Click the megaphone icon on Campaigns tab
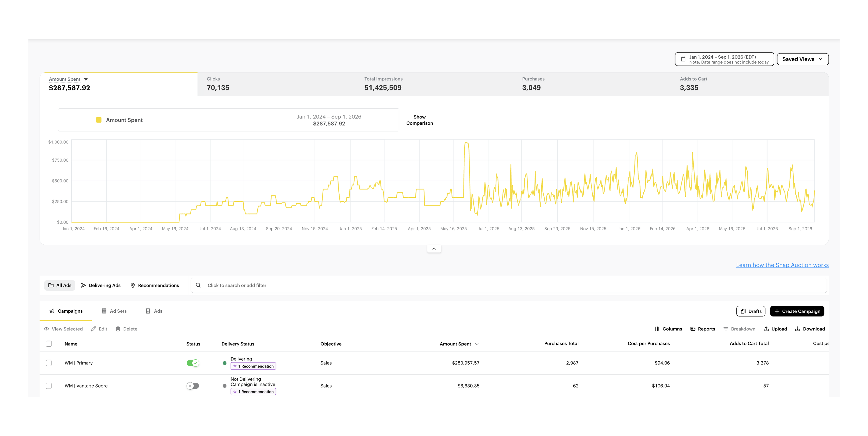The image size is (868, 436). click(x=52, y=311)
